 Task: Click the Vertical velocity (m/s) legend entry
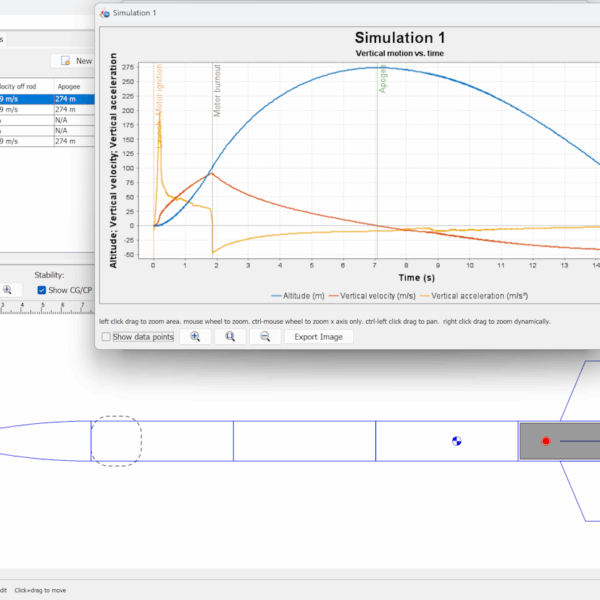372,296
